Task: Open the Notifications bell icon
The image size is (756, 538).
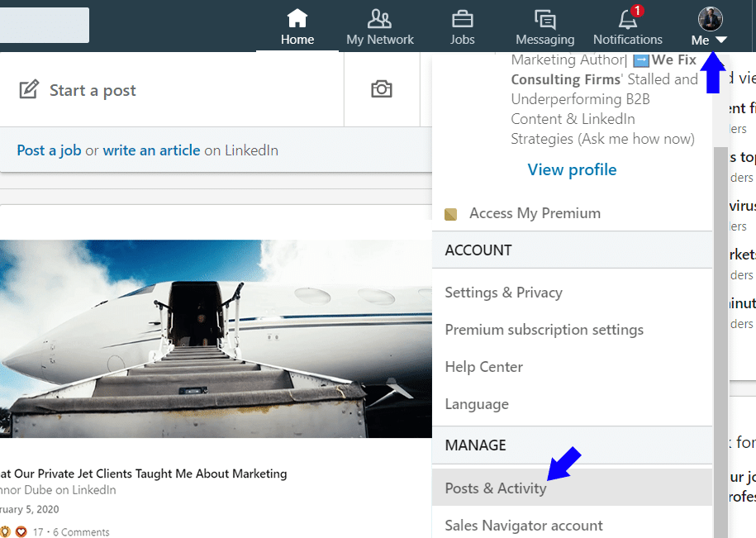Action: pos(628,19)
